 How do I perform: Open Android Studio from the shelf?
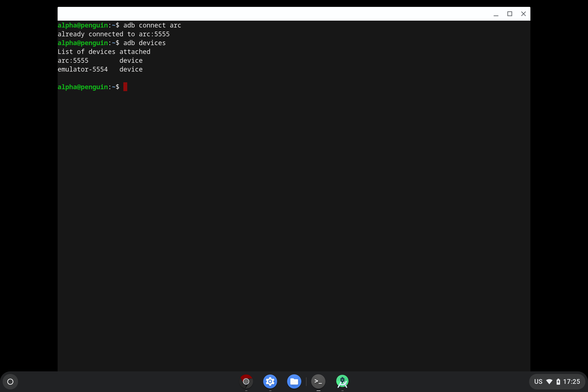coord(342,381)
